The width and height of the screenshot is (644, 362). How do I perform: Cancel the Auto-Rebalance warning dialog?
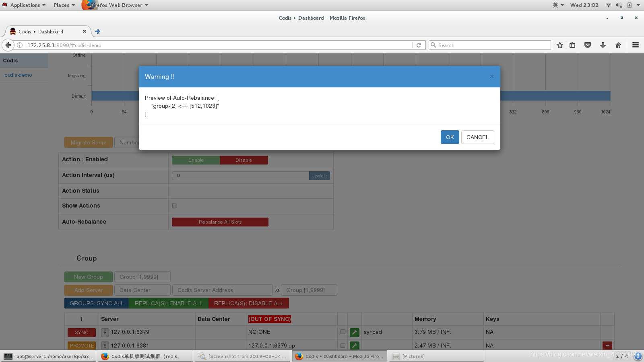click(477, 137)
